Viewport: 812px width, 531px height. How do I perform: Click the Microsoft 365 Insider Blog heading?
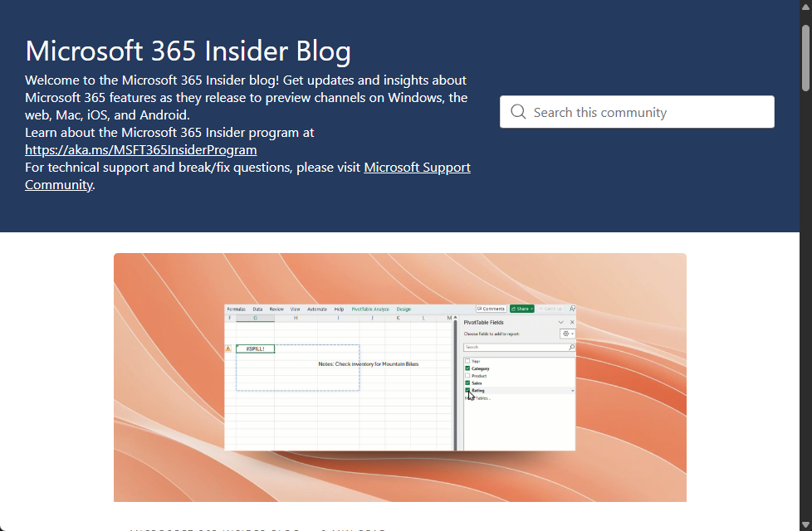click(x=188, y=51)
